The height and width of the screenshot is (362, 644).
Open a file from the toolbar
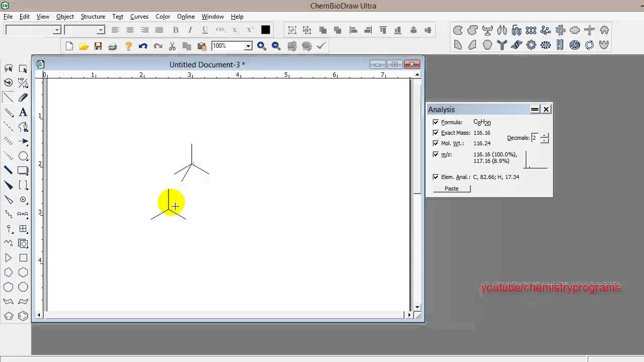click(84, 46)
